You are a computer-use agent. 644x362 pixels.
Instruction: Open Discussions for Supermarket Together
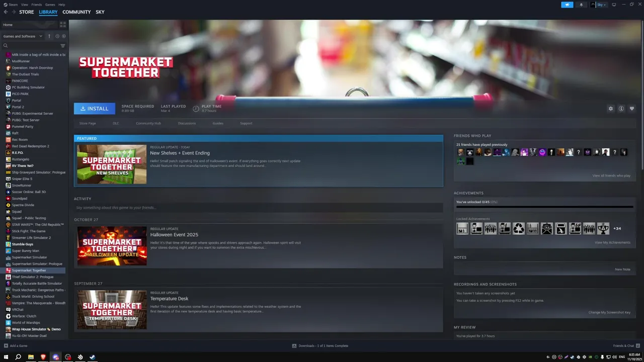click(187, 123)
